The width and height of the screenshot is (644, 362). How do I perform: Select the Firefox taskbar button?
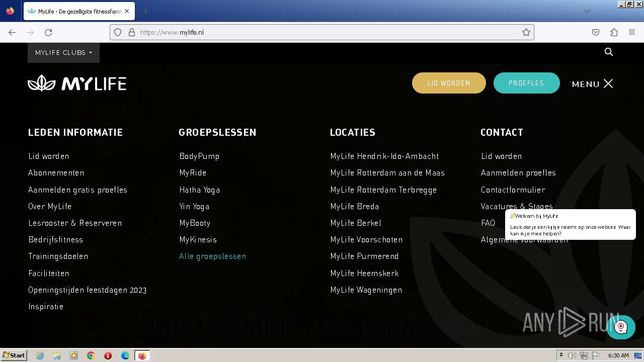142,355
